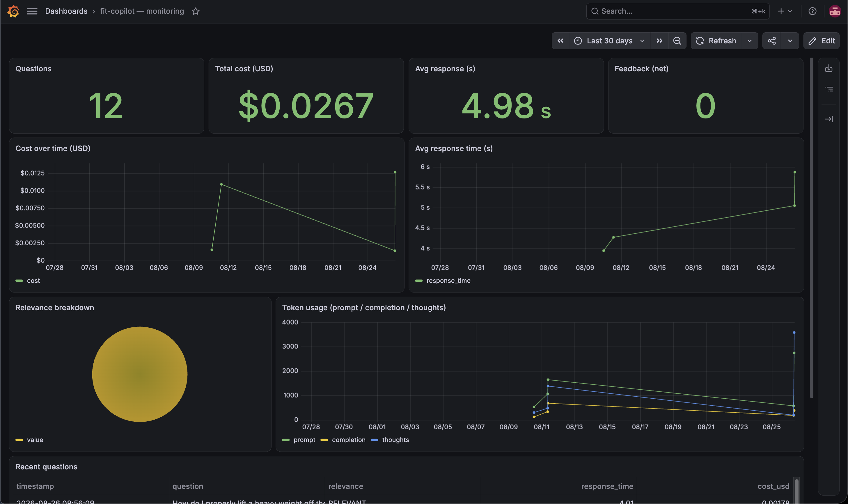Sort table by cost_usd column header

click(x=773, y=486)
